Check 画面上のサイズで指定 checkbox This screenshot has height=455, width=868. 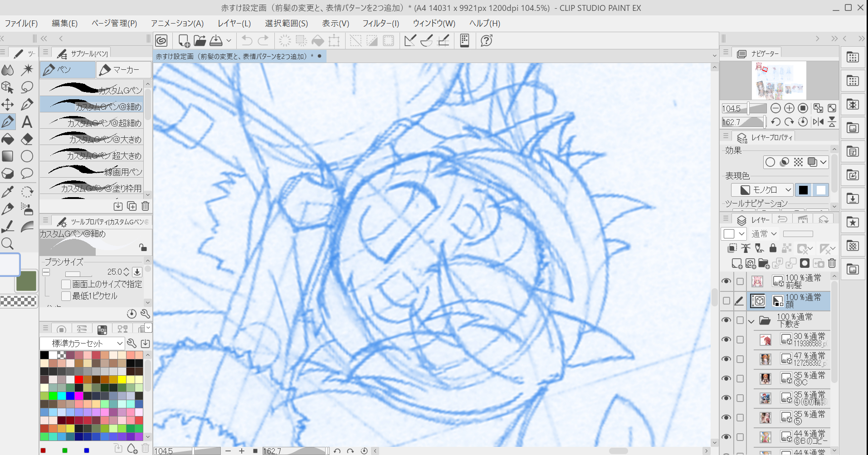coord(66,284)
